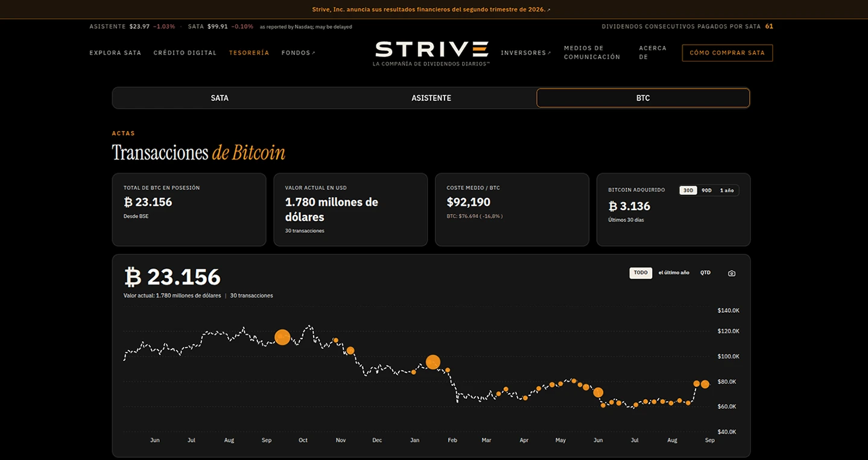868x460 pixels.
Task: Open the ACERCA DE menu
Action: pyautogui.click(x=653, y=53)
